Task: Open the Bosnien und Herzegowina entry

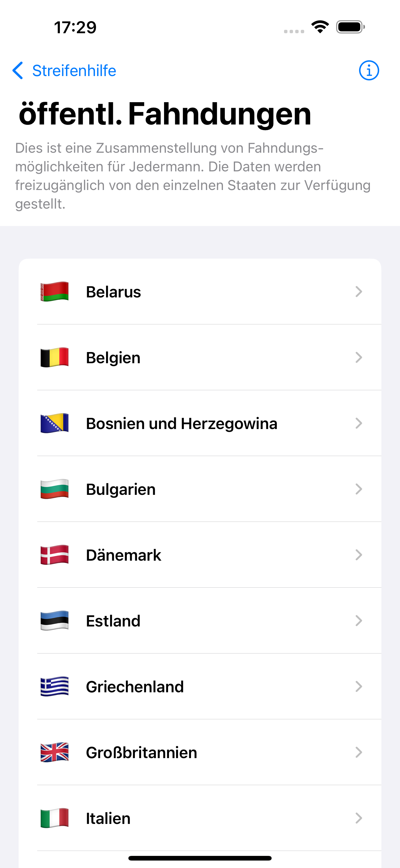Action: coord(200,423)
